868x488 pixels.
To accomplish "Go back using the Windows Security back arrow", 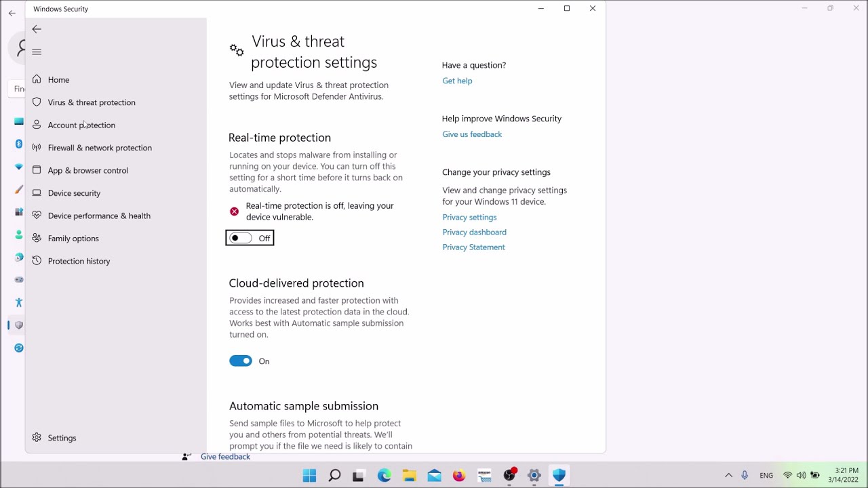I will click(37, 29).
